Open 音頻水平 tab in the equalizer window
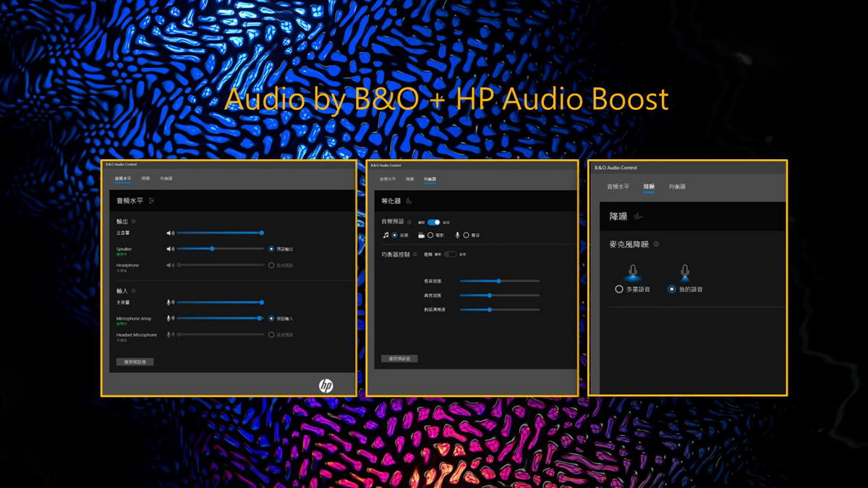 click(x=388, y=179)
